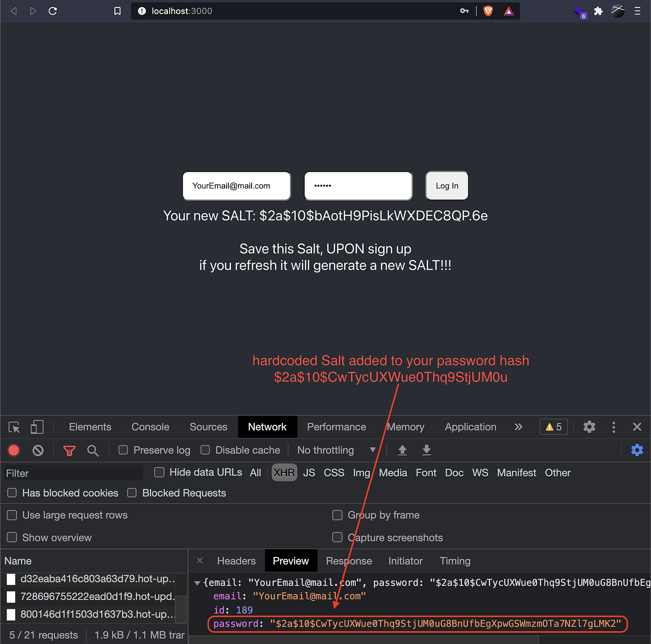Open network settings gear

637,450
